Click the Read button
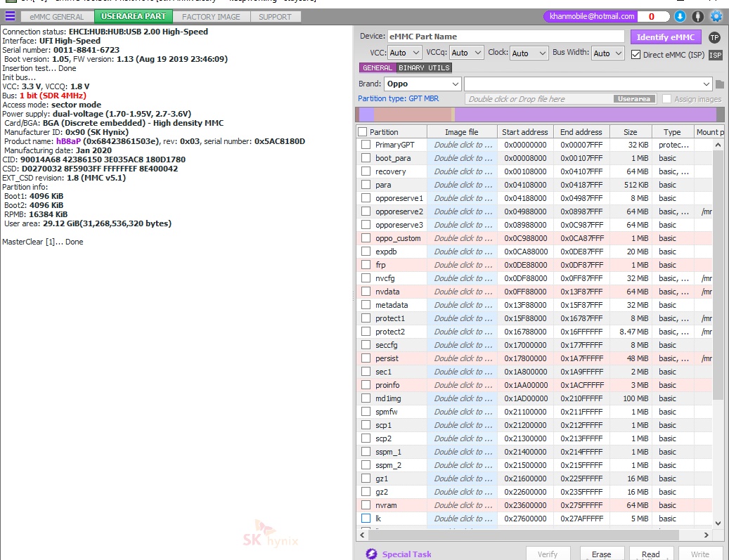The height and width of the screenshot is (560, 729). point(650,554)
